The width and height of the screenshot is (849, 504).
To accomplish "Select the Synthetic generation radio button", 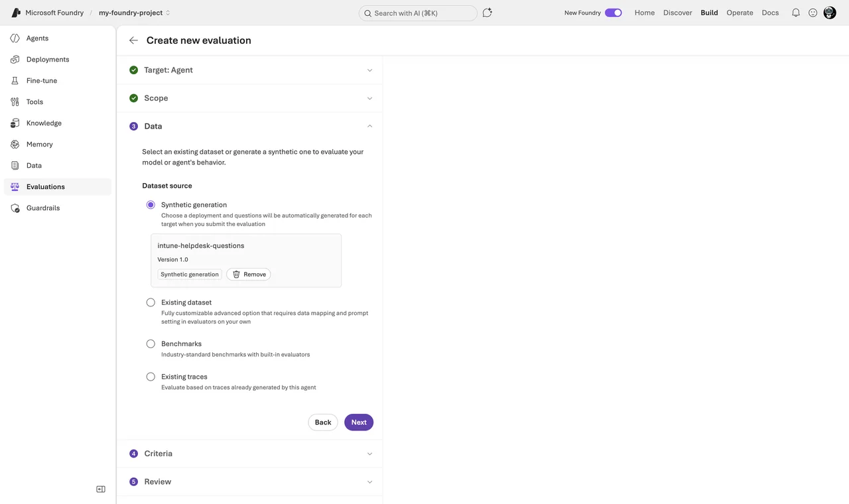I will tap(151, 205).
